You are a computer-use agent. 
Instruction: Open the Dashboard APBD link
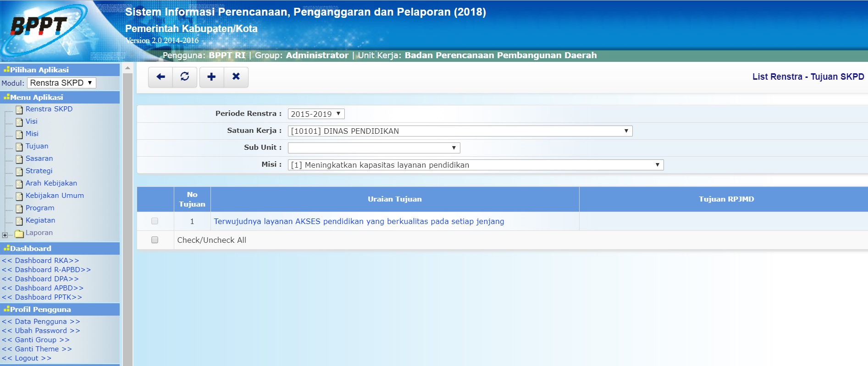coord(43,288)
